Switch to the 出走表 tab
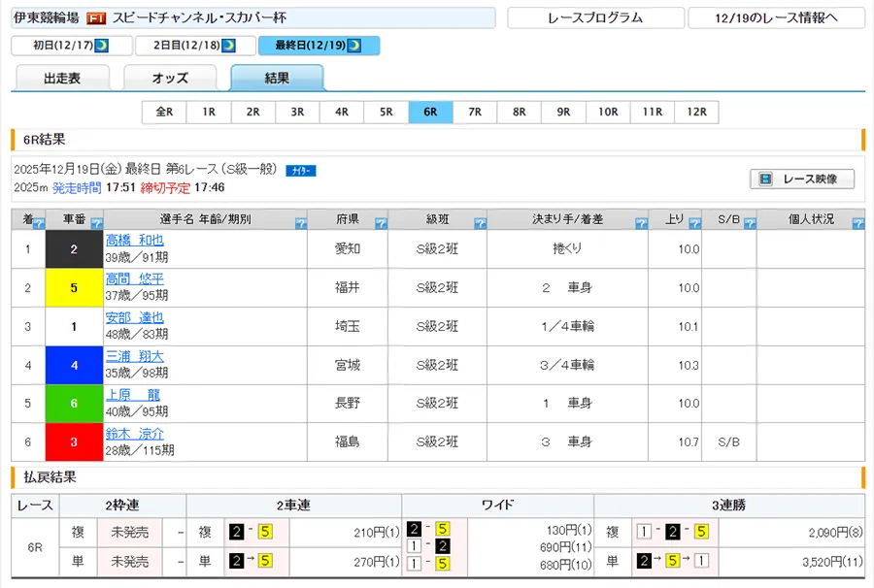Image resolution: width=874 pixels, height=588 pixels. point(62,79)
